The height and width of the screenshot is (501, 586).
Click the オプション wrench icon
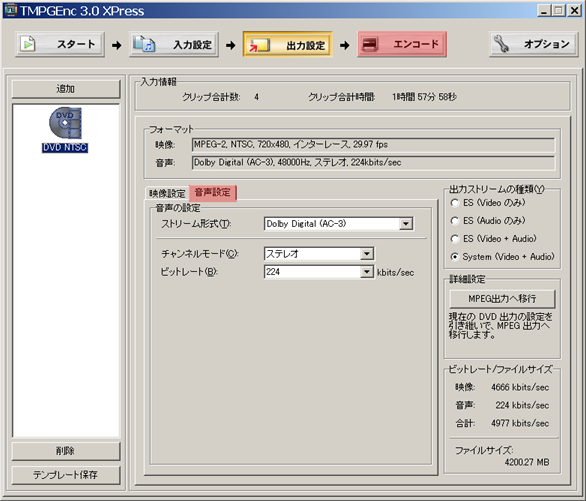(x=501, y=44)
